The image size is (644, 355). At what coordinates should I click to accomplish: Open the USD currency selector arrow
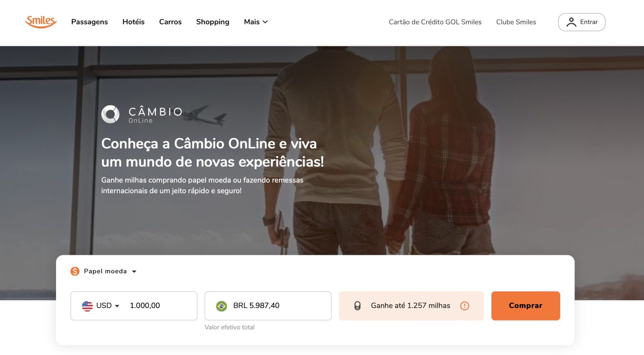click(x=117, y=306)
